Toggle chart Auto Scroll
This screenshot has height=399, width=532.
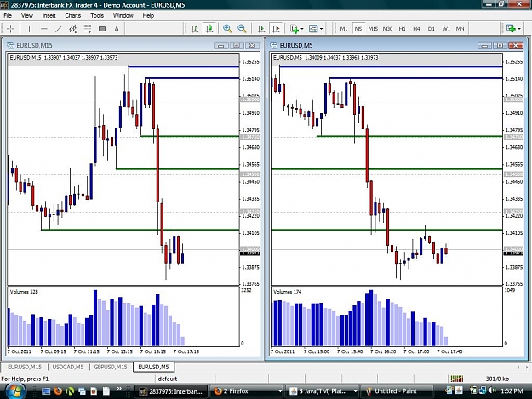click(261, 29)
